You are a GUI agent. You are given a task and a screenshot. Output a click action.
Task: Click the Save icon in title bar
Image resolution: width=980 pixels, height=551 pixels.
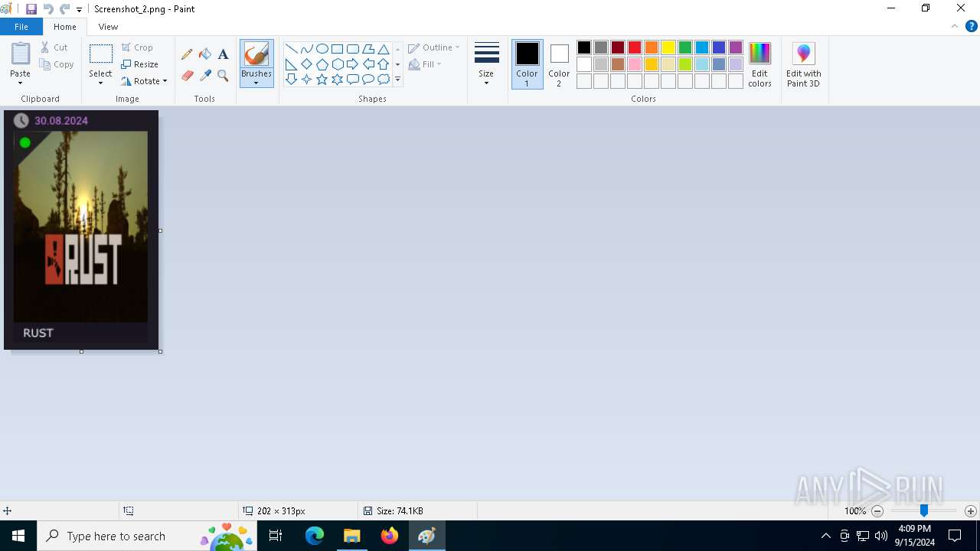(31, 9)
